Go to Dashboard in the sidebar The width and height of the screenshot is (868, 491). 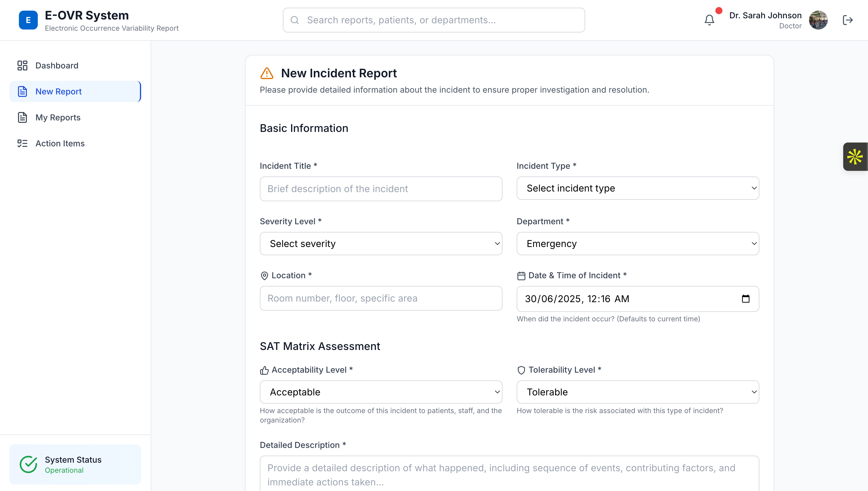tap(57, 66)
